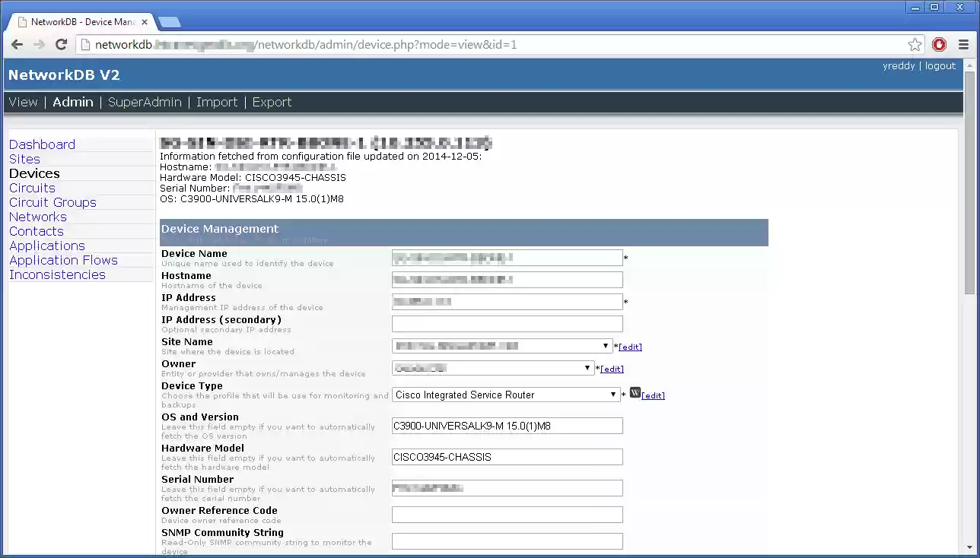Click the OS and Version input field

[507, 426]
